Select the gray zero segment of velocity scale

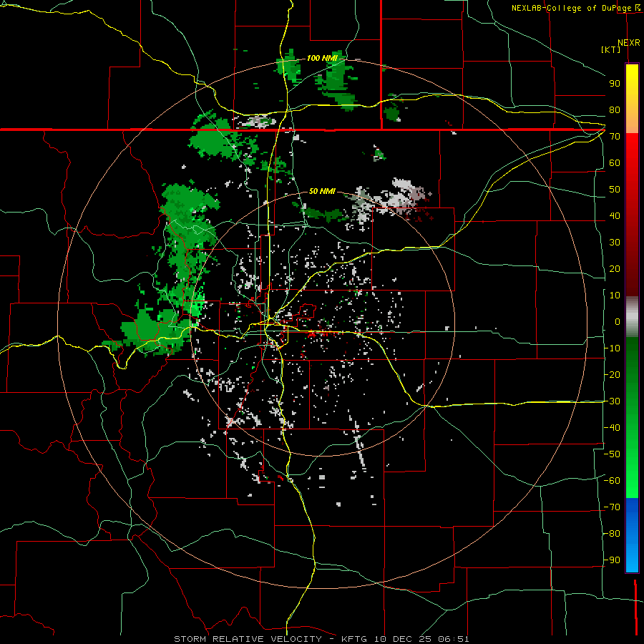pyautogui.click(x=632, y=317)
